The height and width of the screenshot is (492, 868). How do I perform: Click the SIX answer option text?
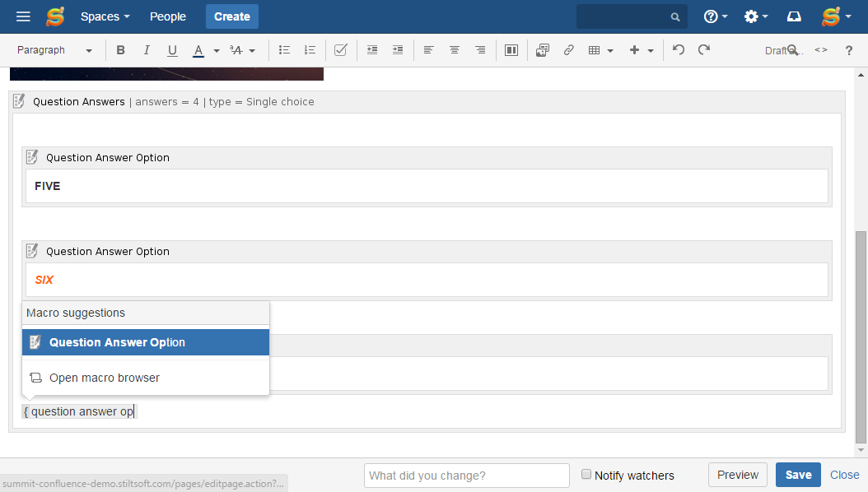pos(44,280)
